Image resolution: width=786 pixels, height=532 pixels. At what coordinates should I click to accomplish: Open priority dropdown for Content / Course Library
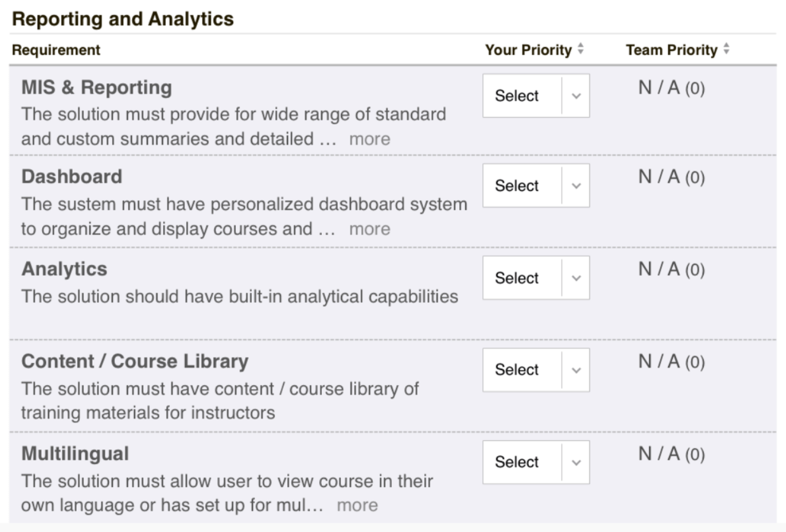pyautogui.click(x=536, y=370)
